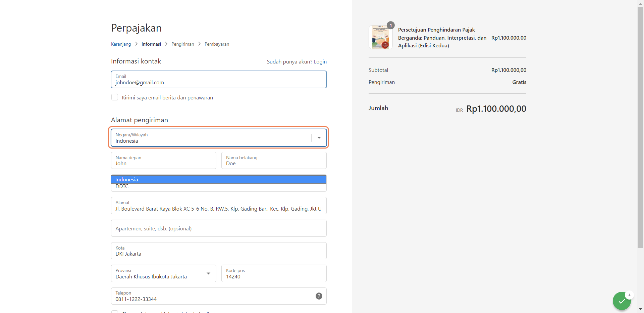
Task: Select the Pengiriman breadcrumb step
Action: tap(183, 44)
